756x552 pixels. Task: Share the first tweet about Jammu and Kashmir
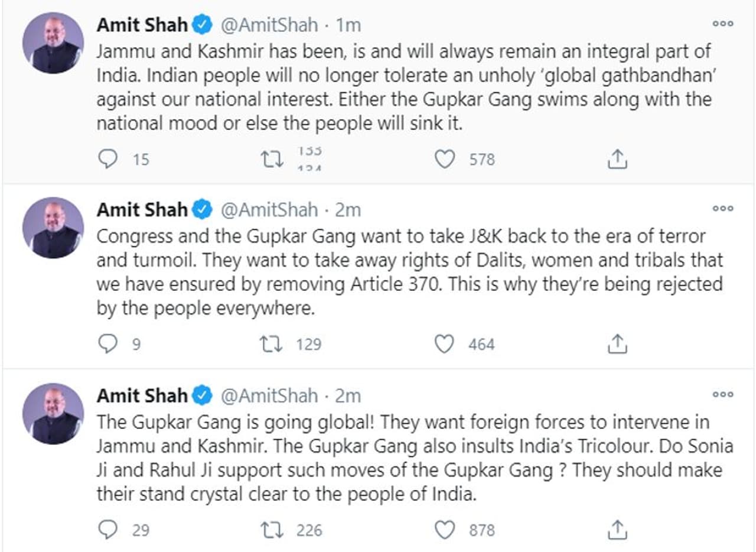617,159
